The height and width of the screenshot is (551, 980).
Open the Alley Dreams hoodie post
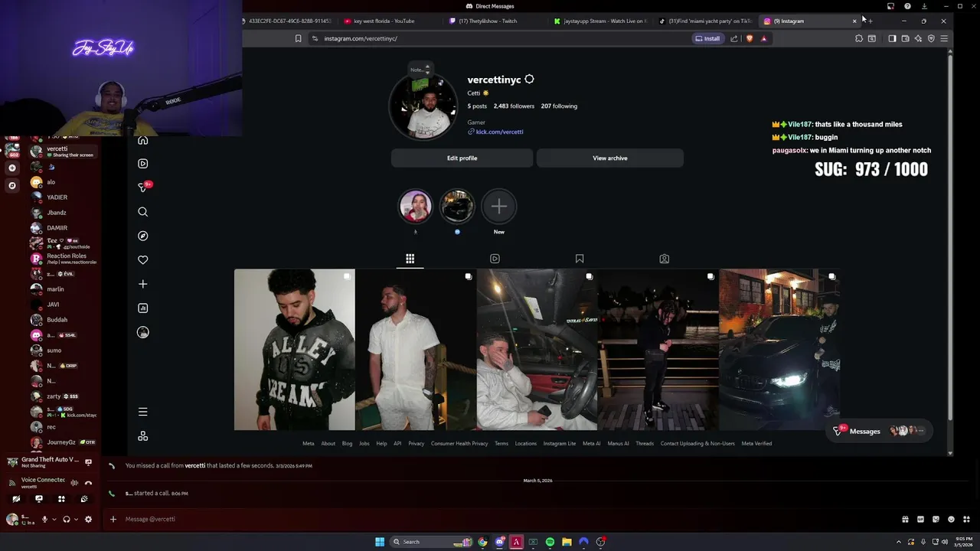coord(295,350)
